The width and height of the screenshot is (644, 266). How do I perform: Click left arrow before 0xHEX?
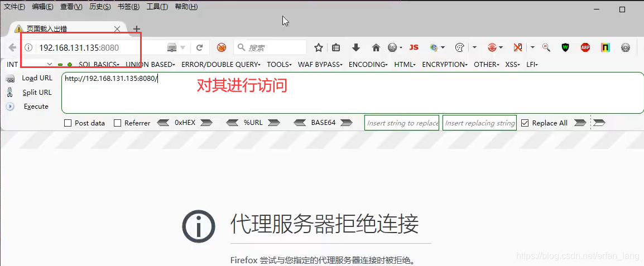[x=164, y=123]
